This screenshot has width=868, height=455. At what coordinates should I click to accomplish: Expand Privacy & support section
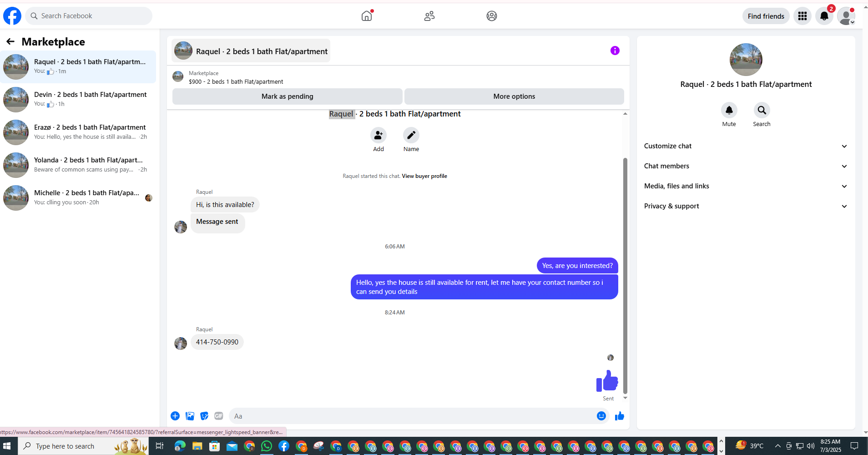(746, 206)
